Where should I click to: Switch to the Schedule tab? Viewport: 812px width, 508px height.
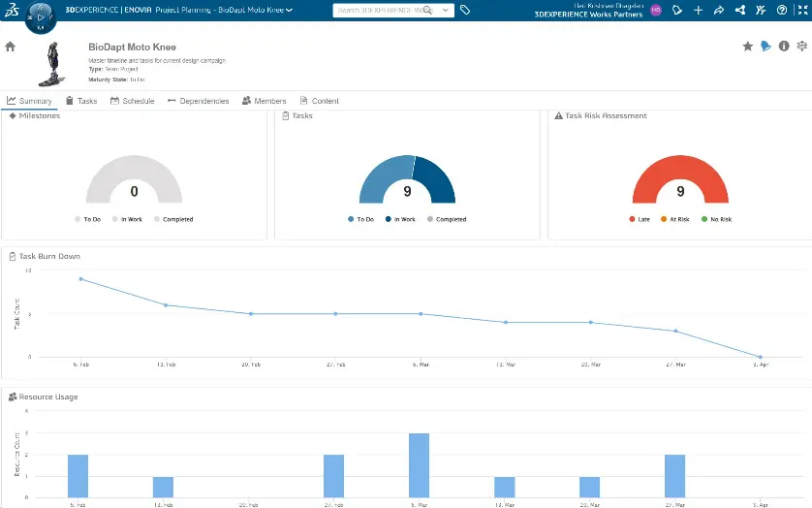(131, 101)
